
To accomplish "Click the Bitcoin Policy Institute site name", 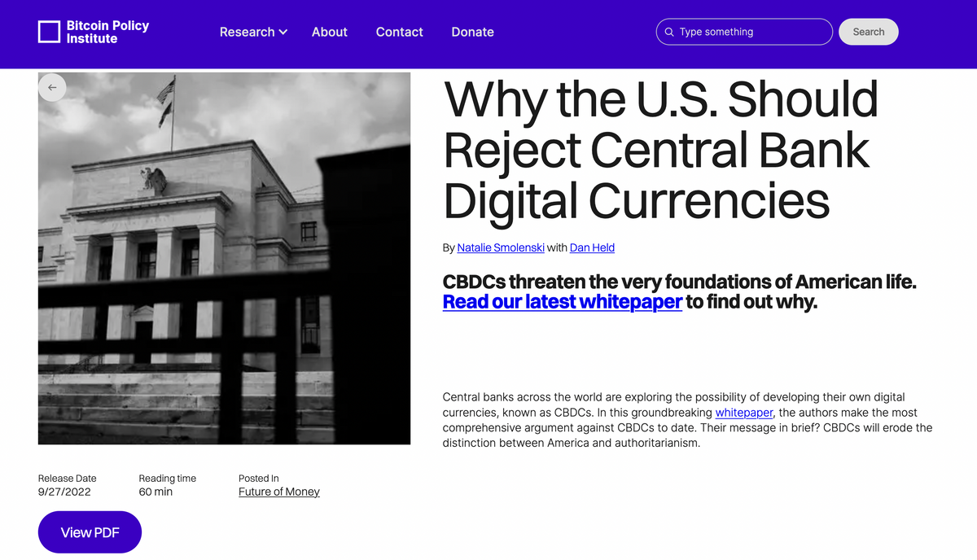I will [107, 32].
